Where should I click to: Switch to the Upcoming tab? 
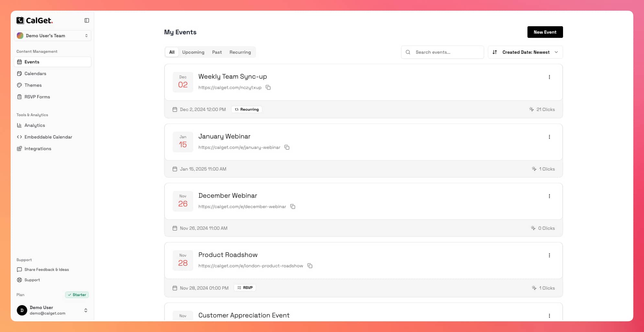[x=193, y=52]
